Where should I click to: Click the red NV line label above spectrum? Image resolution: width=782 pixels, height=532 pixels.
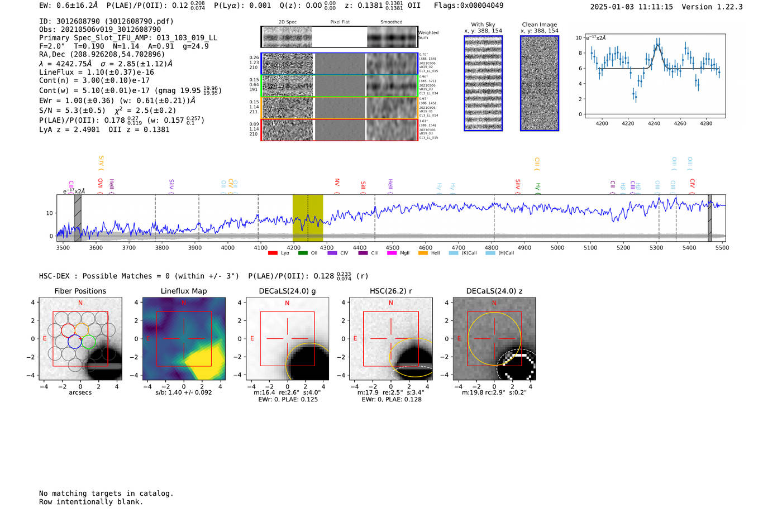pos(337,186)
